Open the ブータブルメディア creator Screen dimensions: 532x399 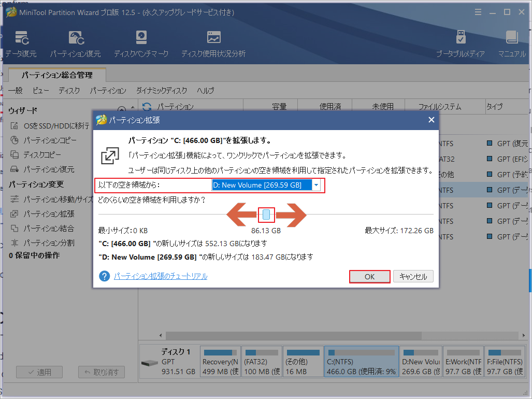tap(460, 42)
